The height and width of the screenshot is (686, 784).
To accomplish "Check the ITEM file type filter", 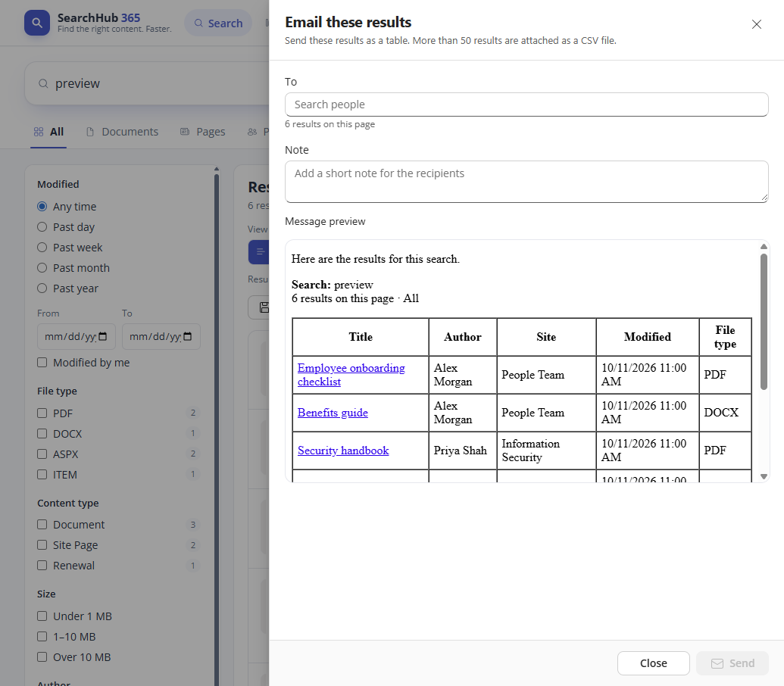I will pyautogui.click(x=42, y=474).
